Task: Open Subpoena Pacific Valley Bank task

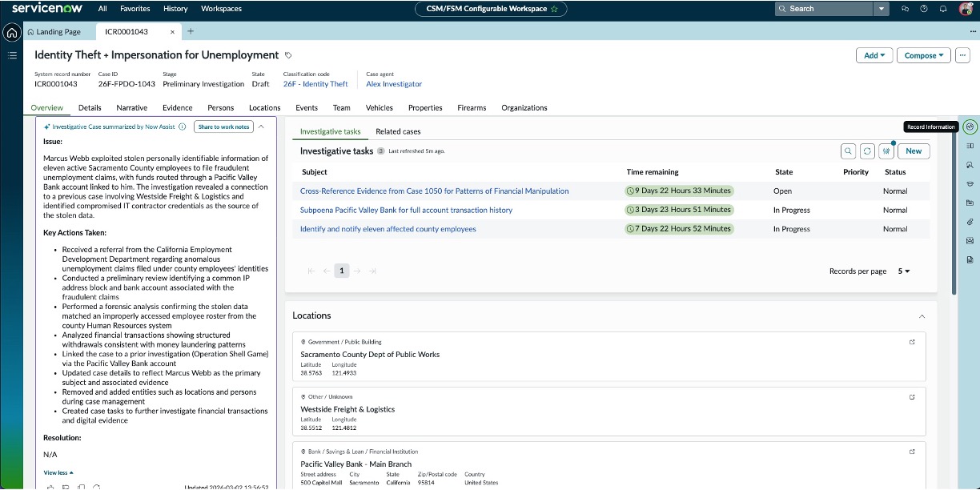Action: click(x=406, y=210)
